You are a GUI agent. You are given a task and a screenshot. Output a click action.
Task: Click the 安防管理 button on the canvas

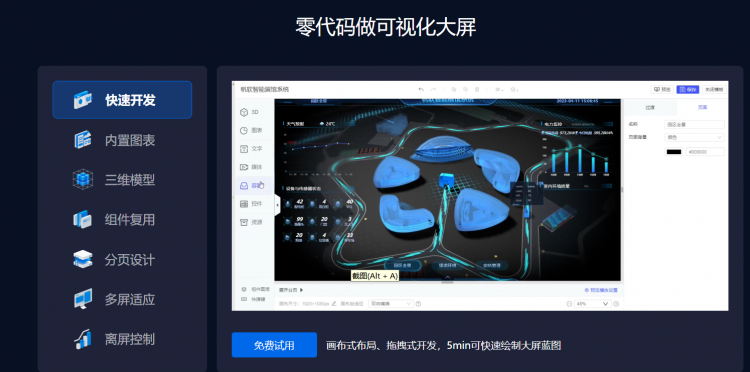(x=491, y=265)
